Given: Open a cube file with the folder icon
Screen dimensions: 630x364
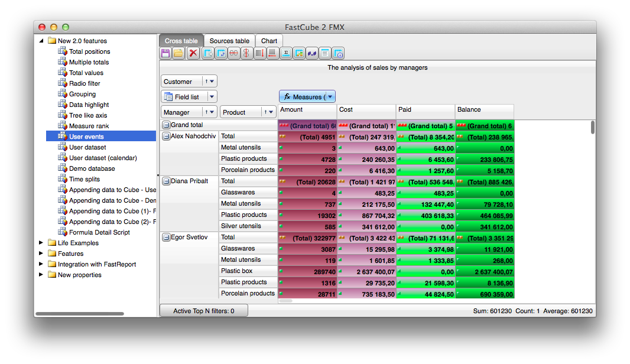Looking at the screenshot, I should point(178,53).
